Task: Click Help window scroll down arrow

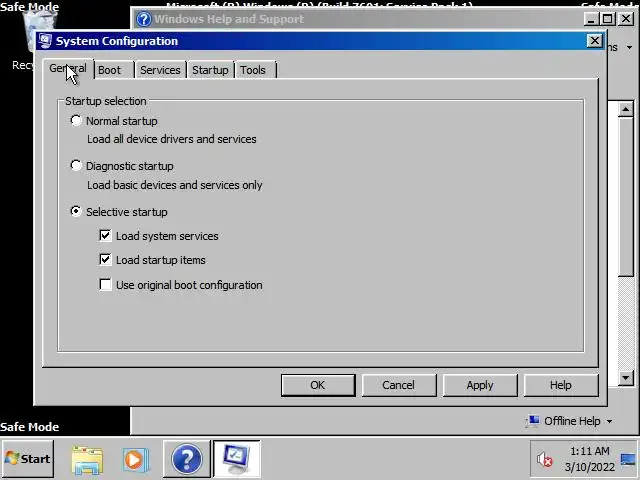Action: tap(626, 378)
